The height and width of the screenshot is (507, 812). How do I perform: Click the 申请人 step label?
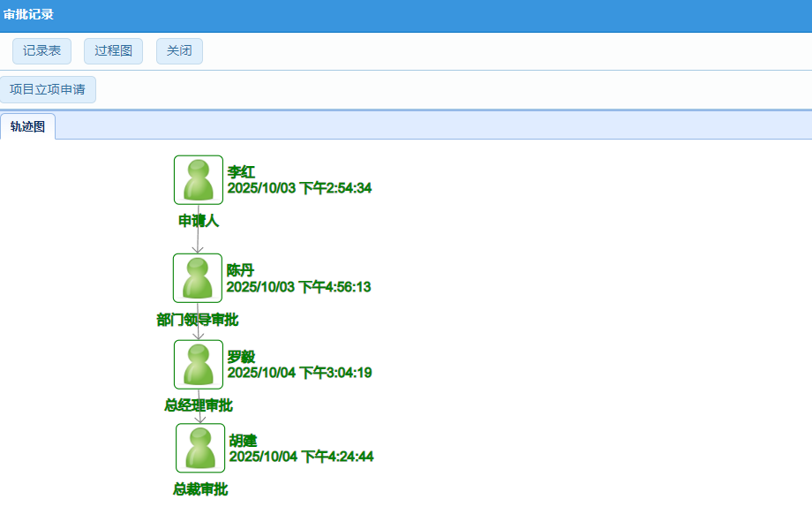199,221
